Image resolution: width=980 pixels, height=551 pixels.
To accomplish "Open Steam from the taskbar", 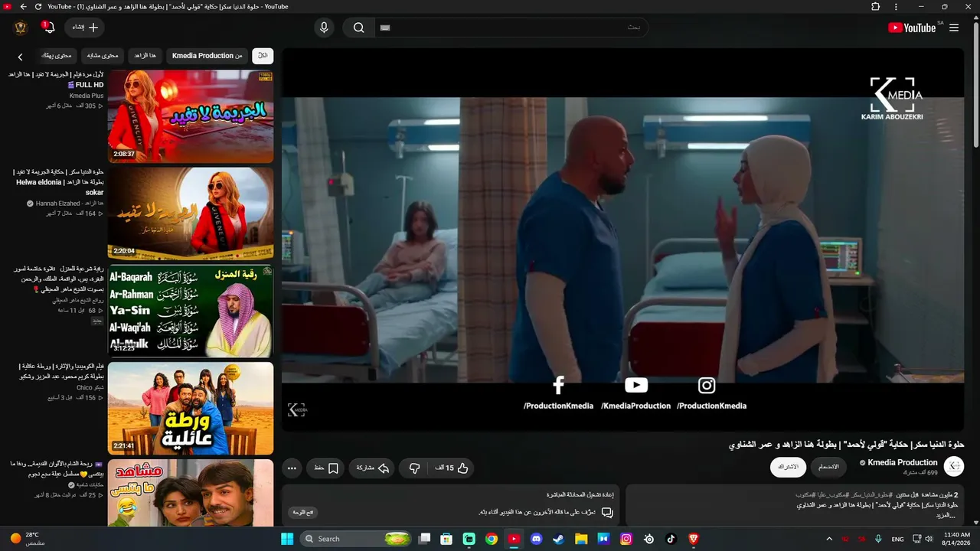I will click(559, 539).
